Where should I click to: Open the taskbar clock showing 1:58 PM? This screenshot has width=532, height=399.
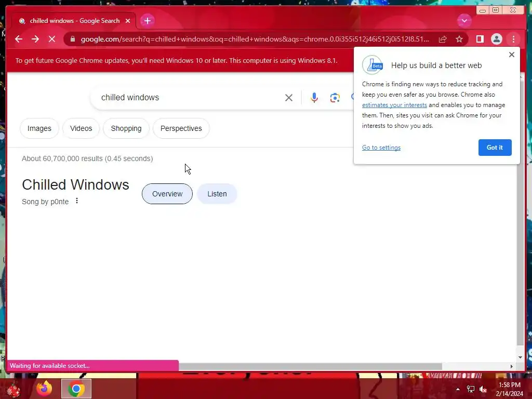coord(509,389)
